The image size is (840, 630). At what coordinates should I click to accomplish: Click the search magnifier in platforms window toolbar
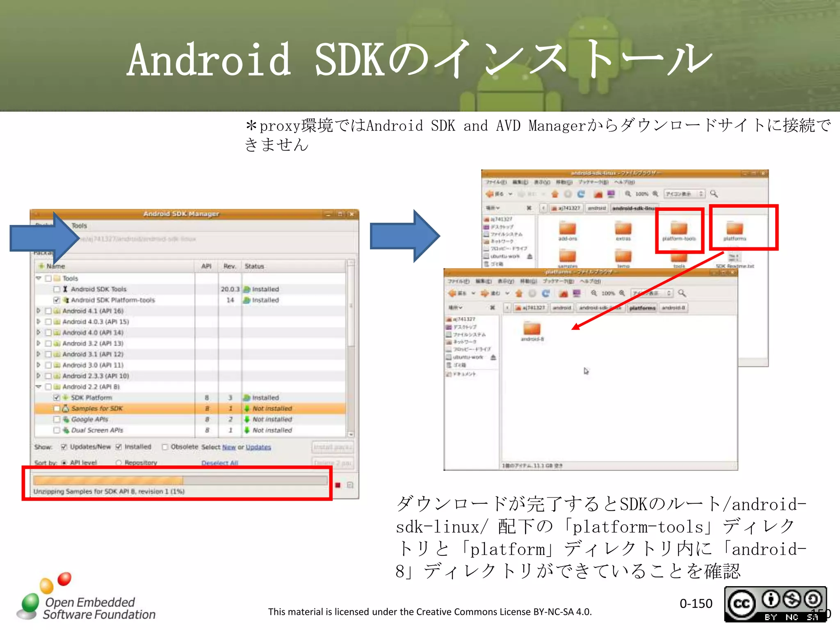tap(682, 293)
